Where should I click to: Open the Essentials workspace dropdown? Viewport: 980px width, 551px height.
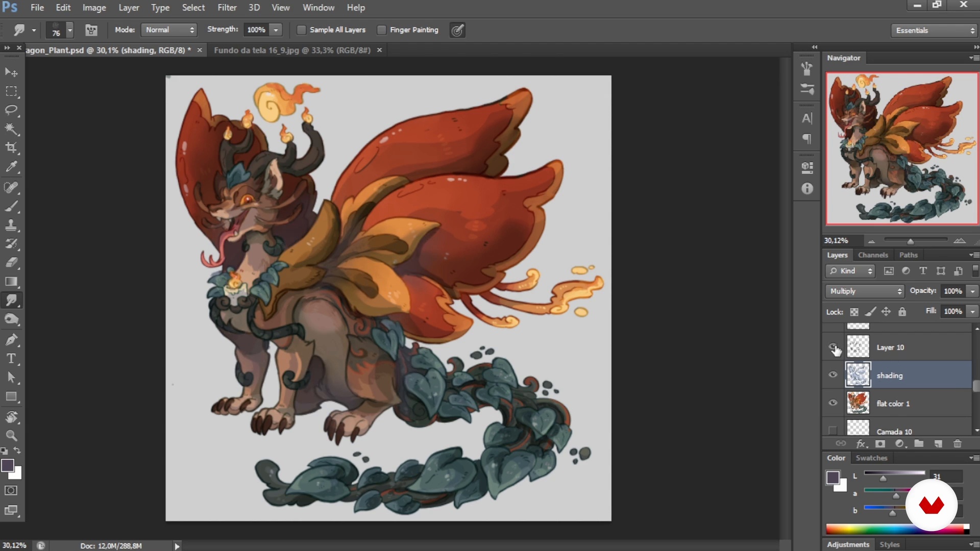tap(935, 31)
